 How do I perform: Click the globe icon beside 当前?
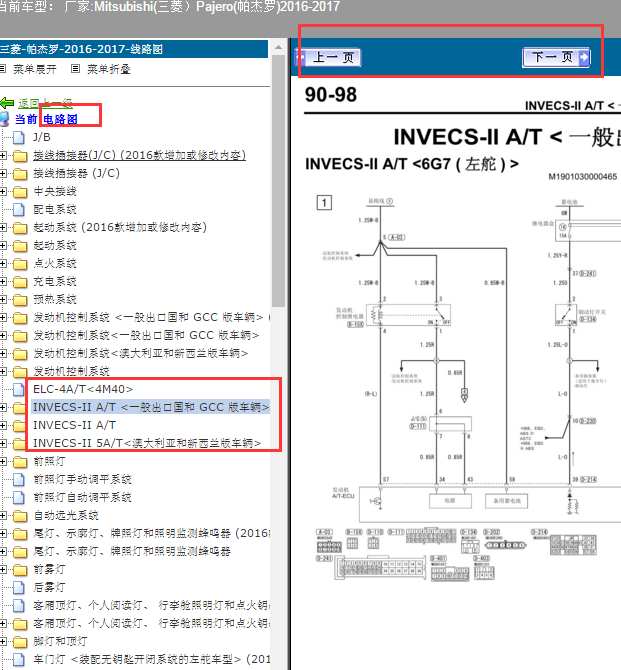(x=5, y=119)
